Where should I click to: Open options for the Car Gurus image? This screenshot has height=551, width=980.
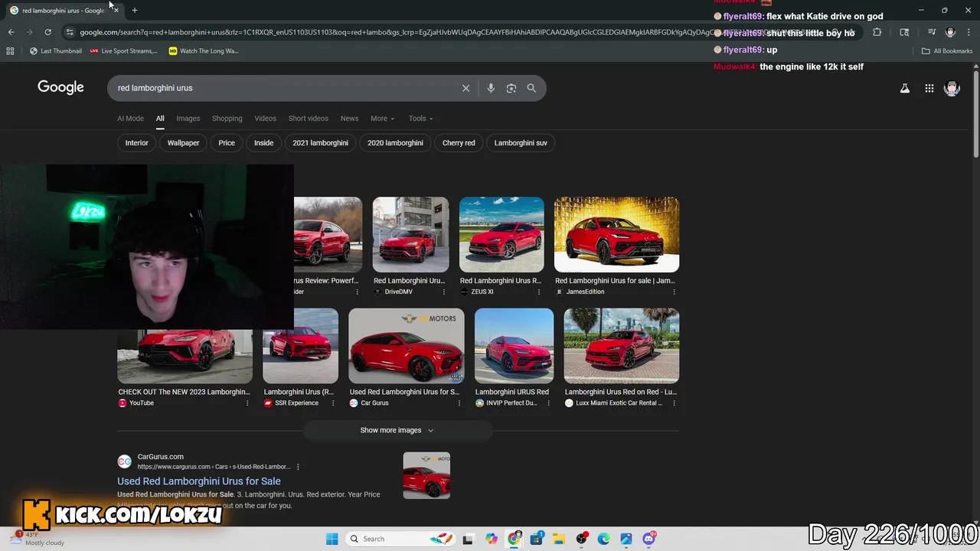pos(459,403)
